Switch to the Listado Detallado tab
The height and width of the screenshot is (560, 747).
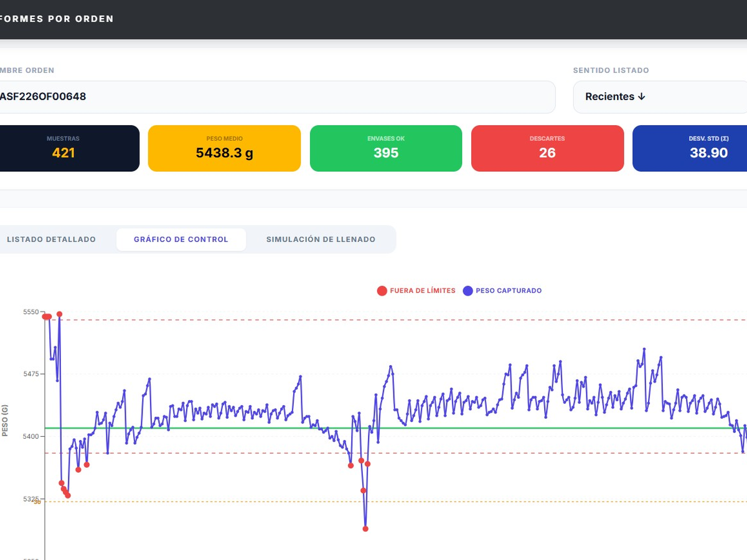(x=51, y=240)
